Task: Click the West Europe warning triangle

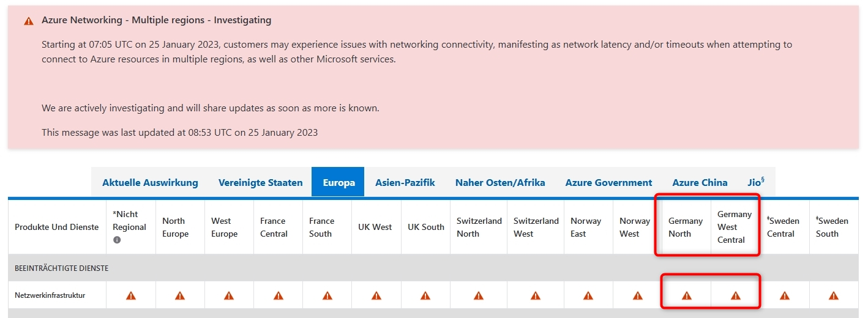Action: pyautogui.click(x=229, y=295)
